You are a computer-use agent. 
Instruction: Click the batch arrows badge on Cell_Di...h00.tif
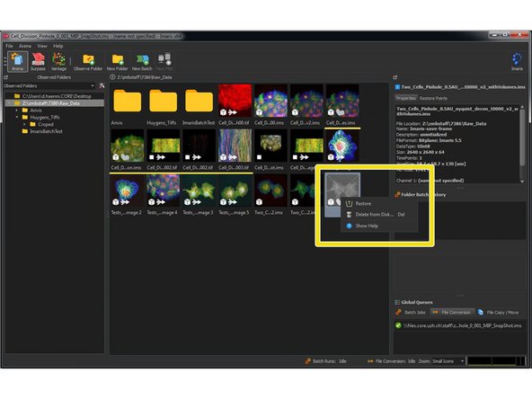coord(233,112)
